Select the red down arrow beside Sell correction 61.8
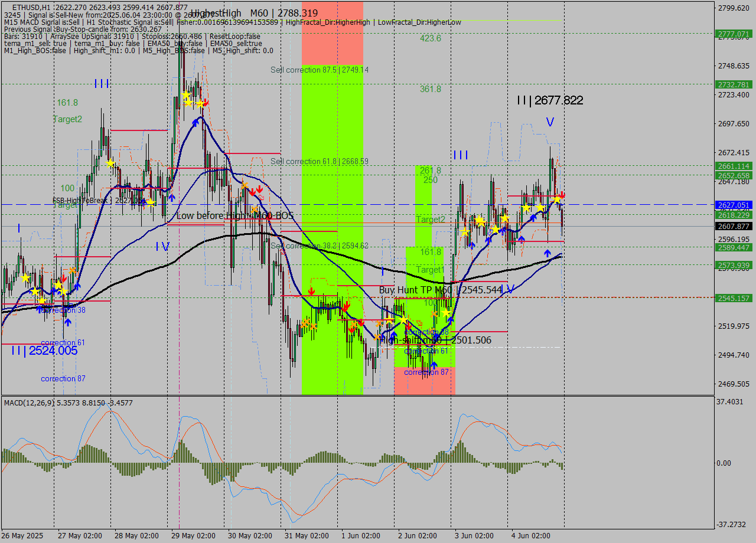Image resolution: width=756 pixels, height=543 pixels. 253,192
